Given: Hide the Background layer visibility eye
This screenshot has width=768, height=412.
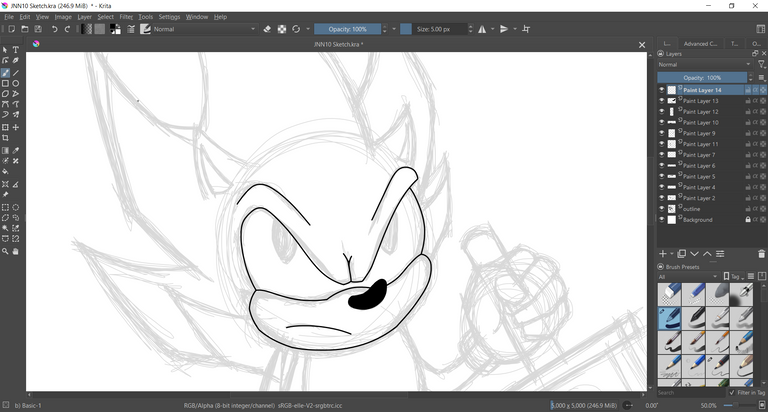Looking at the screenshot, I should coord(662,219).
